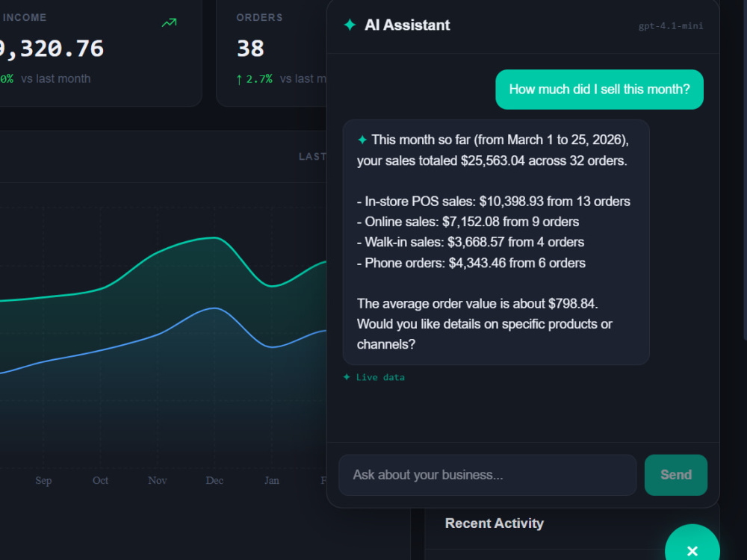Click the 'How much did I sell this month?' bubble
This screenshot has height=560, width=747.
click(x=599, y=90)
